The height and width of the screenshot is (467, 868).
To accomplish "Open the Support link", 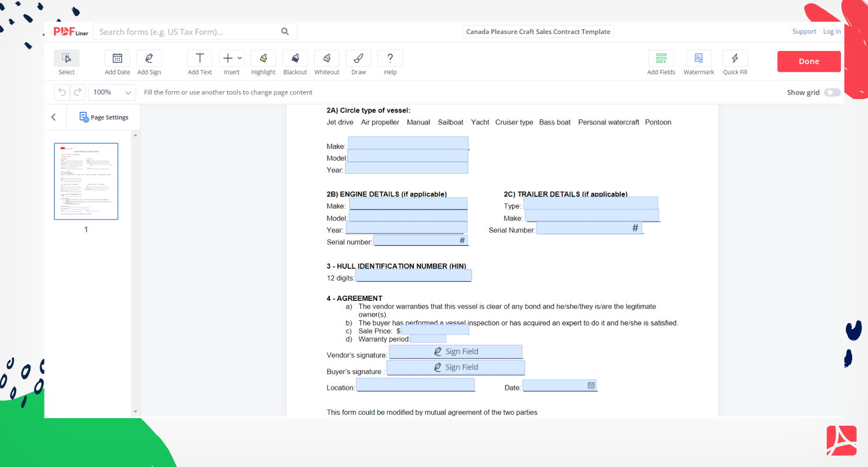I will [804, 31].
